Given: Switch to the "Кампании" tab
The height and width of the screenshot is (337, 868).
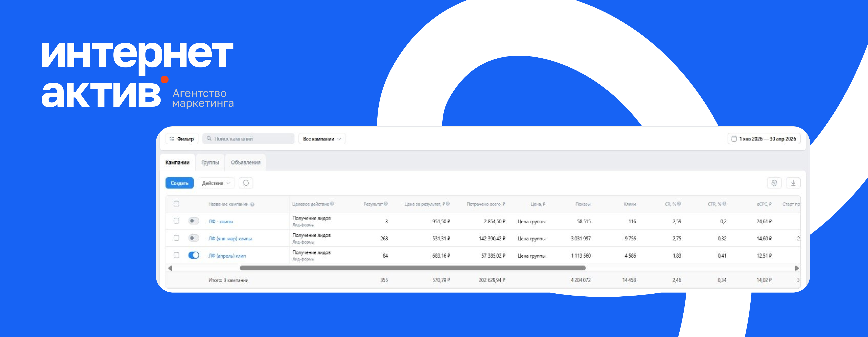Looking at the screenshot, I should click(177, 162).
